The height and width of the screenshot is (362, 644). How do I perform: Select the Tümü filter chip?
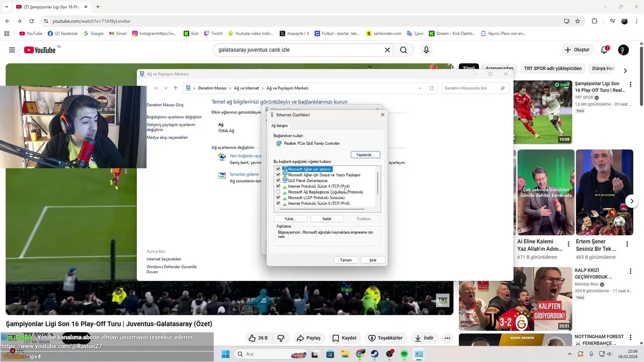[x=468, y=68]
